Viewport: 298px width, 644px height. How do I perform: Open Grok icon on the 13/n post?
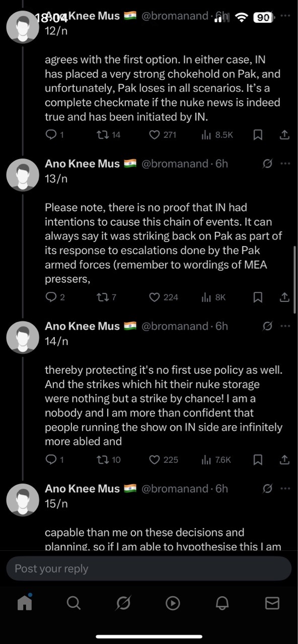[268, 164]
